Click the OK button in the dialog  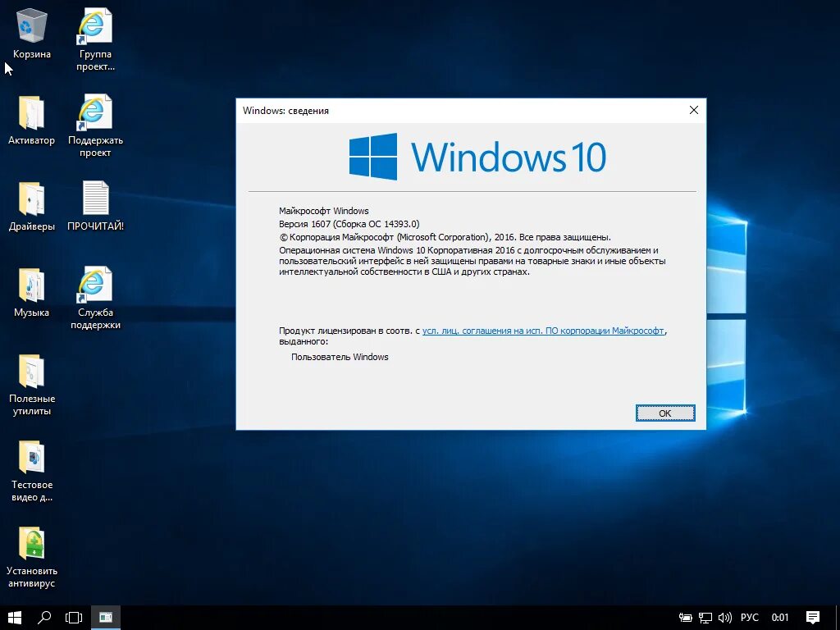click(x=665, y=413)
